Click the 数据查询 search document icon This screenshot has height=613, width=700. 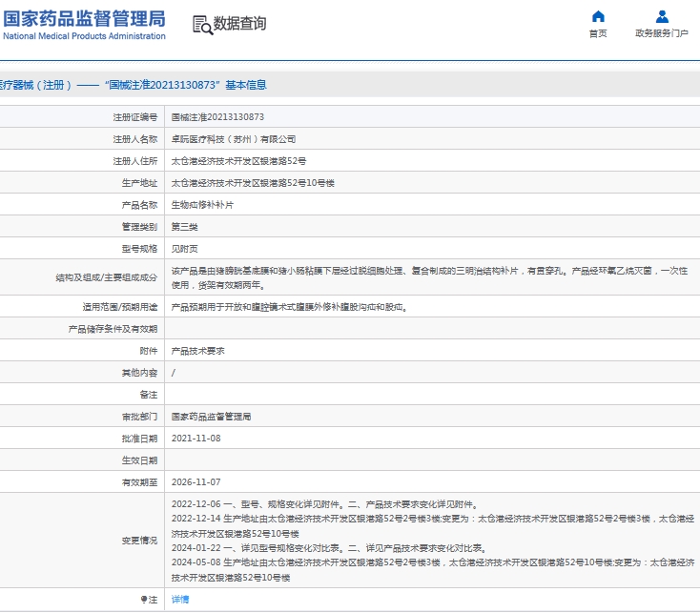point(202,25)
